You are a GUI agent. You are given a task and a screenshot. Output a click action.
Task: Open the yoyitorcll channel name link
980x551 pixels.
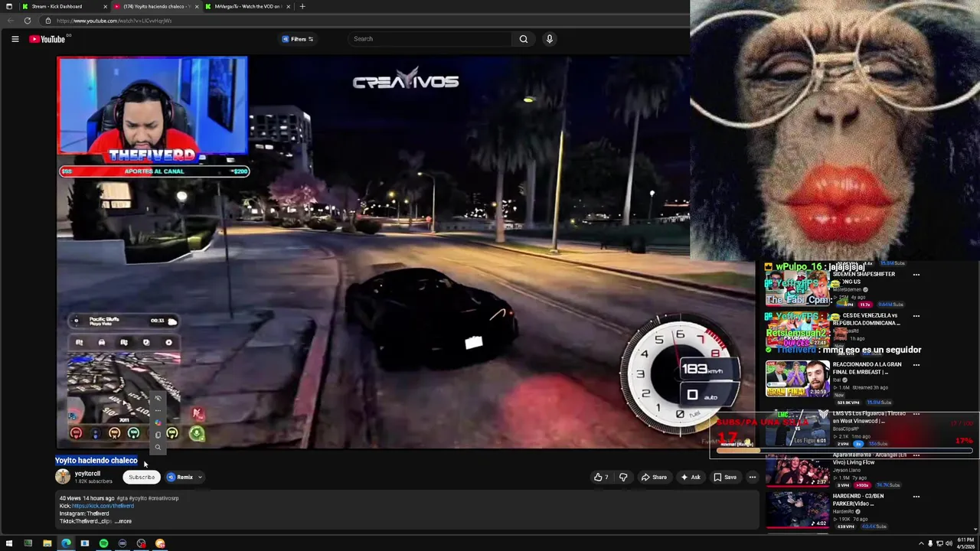click(x=87, y=474)
